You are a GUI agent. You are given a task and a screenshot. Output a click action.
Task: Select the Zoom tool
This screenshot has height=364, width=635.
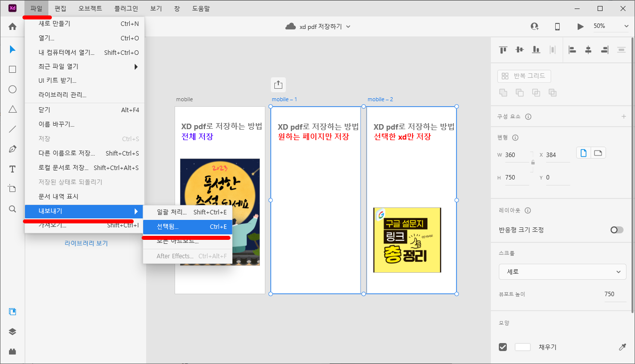(x=12, y=209)
